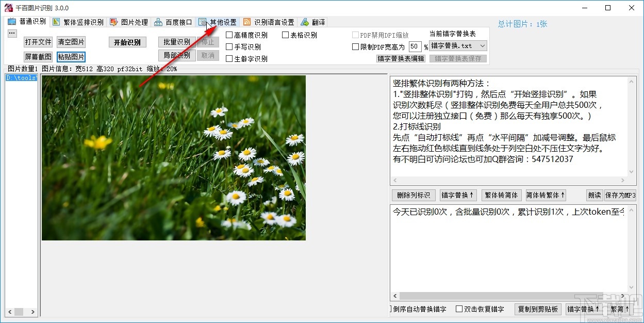Select the D:\tools item in the sidebar
Image resolution: width=644 pixels, height=323 pixels.
(x=21, y=77)
